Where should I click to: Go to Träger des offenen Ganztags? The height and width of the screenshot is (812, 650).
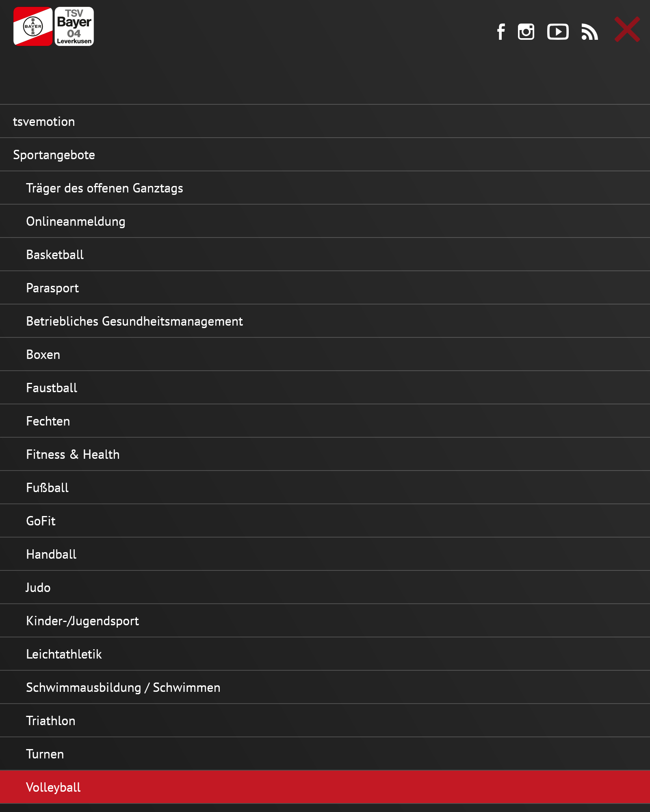104,188
